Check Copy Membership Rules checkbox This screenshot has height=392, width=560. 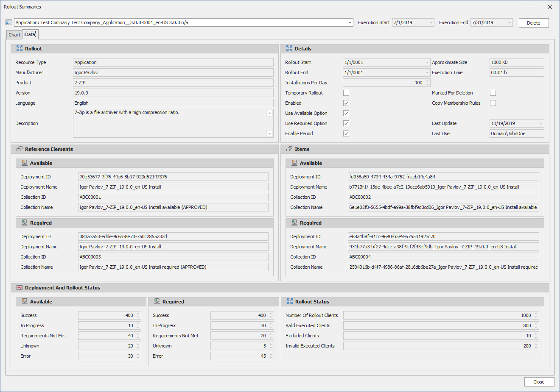click(x=493, y=103)
